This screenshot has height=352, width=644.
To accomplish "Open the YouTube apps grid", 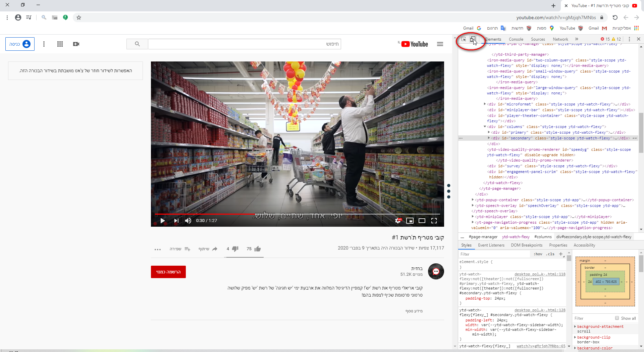I will 60,44.
